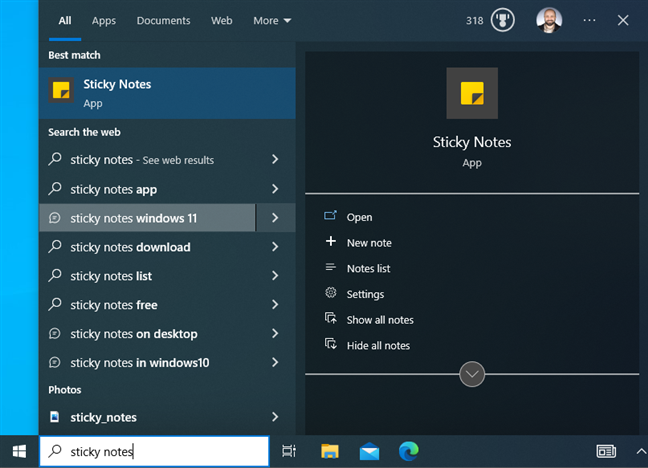Select Notes list action
Image resolution: width=648 pixels, height=468 pixels.
click(368, 268)
